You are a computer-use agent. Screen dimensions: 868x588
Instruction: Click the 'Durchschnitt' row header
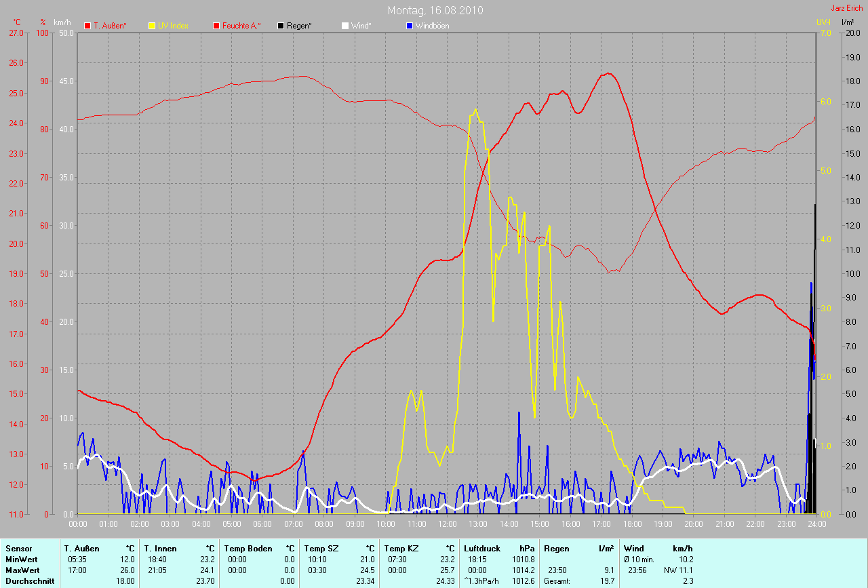(x=30, y=581)
